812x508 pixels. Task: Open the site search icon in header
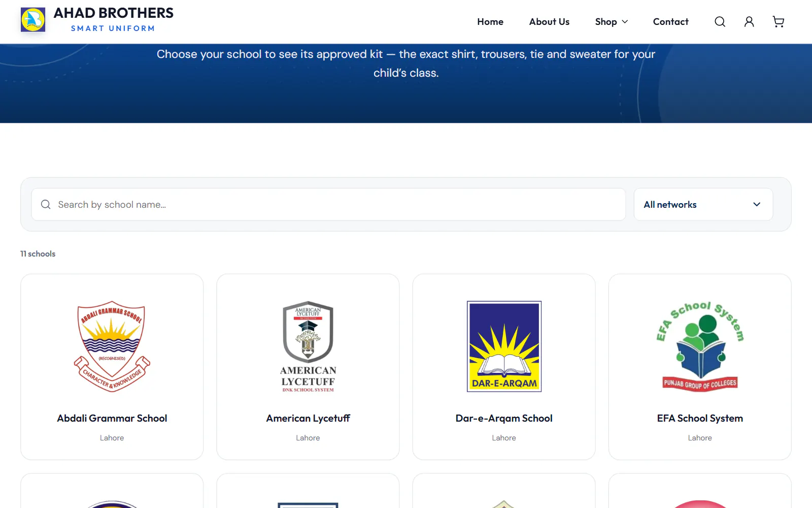click(720, 21)
